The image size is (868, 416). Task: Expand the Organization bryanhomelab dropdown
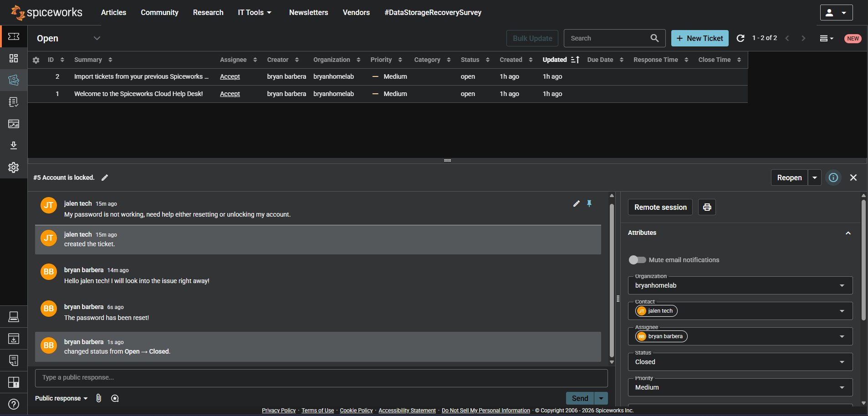(x=740, y=285)
